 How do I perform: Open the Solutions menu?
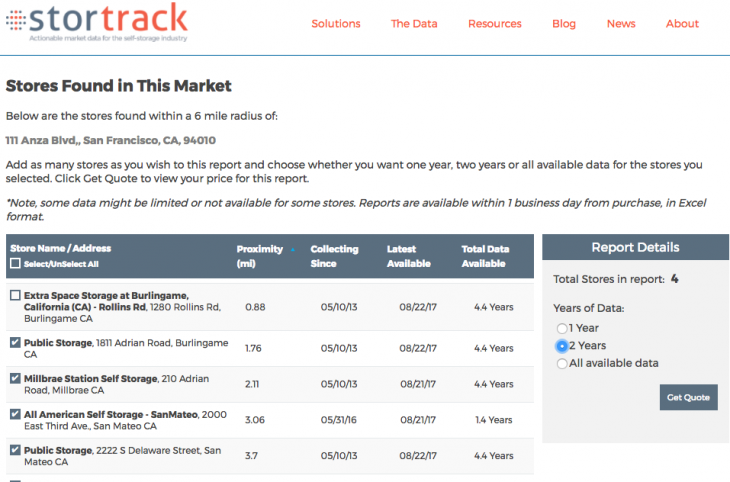336,24
